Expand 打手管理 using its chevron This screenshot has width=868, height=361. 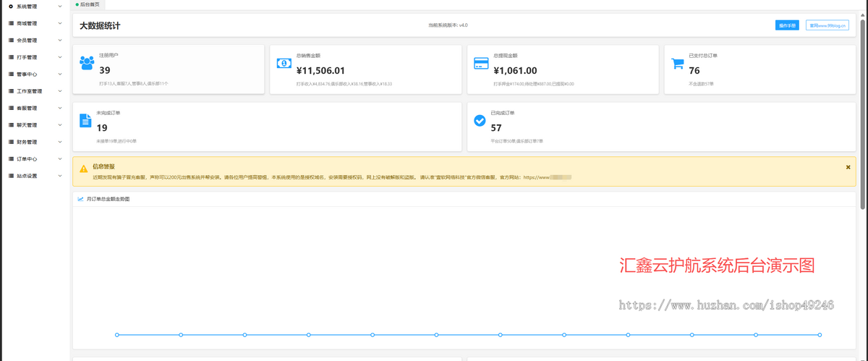[x=60, y=57]
